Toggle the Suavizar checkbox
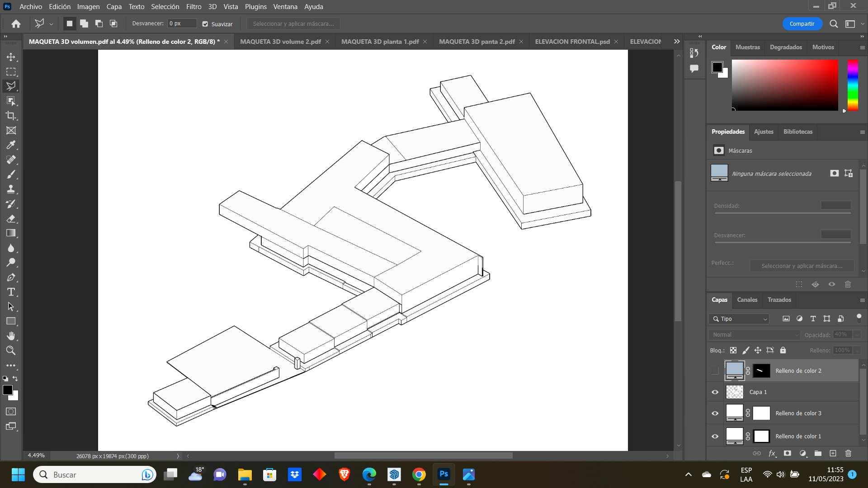This screenshot has width=868, height=488. (x=205, y=24)
